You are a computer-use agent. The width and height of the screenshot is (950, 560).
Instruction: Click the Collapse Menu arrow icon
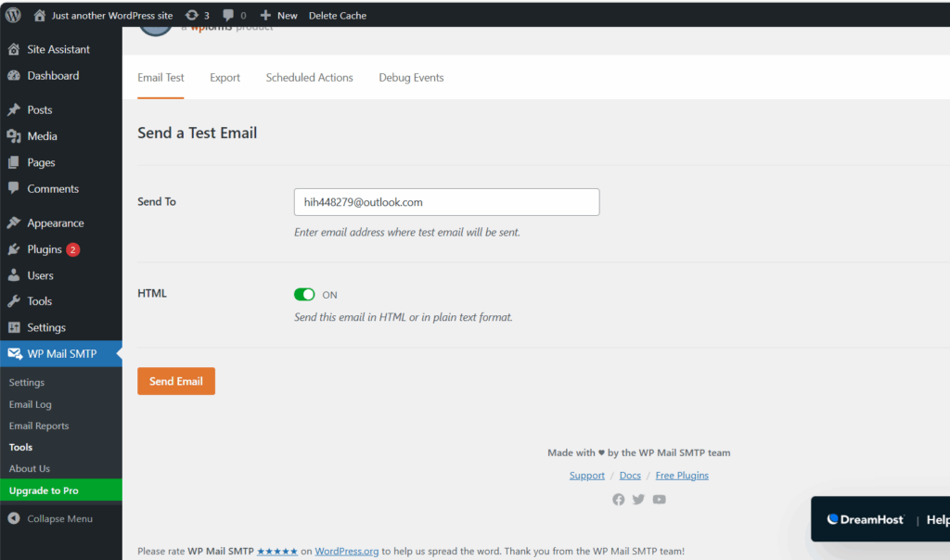tap(14, 518)
